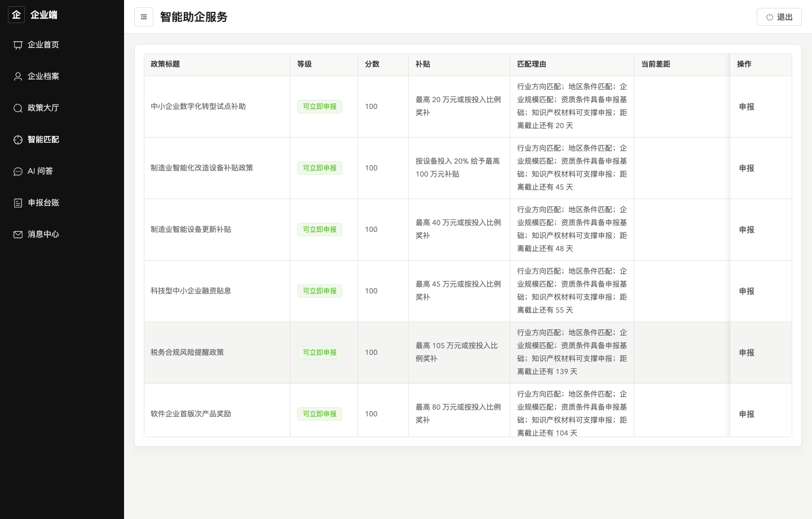Click the 智能助企服务 page title
The image size is (812, 519).
click(x=194, y=17)
